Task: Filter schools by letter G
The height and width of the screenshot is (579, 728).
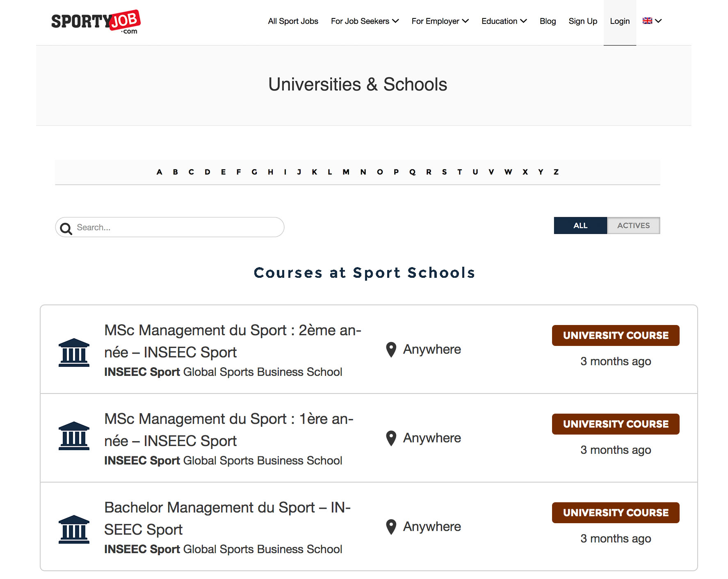Action: pos(254,172)
